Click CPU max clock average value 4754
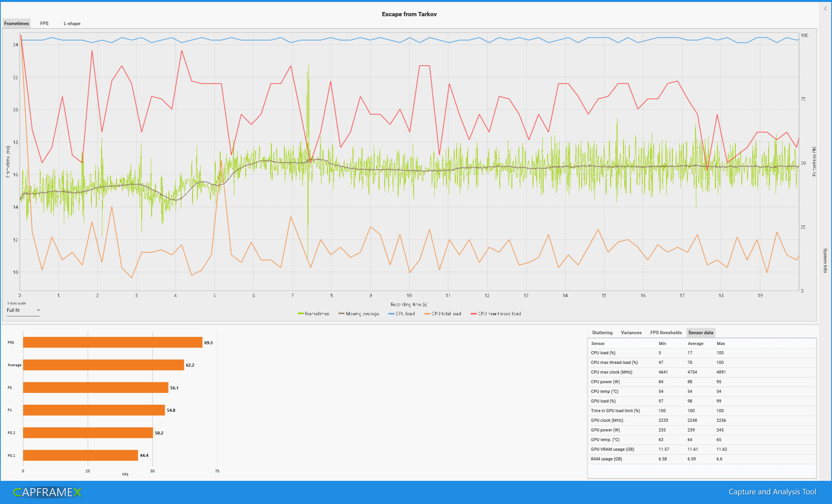The width and height of the screenshot is (832, 504). tap(692, 372)
